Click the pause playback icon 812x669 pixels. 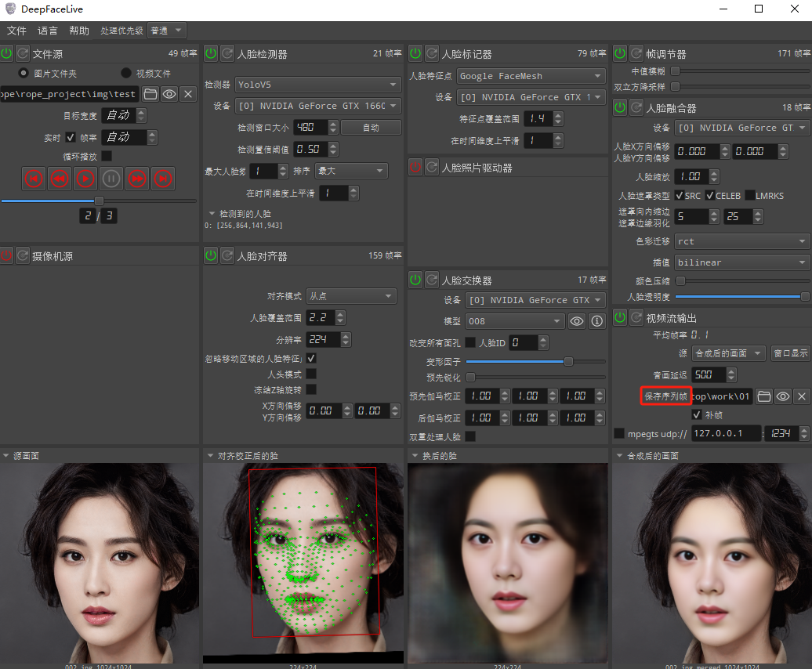[111, 179]
